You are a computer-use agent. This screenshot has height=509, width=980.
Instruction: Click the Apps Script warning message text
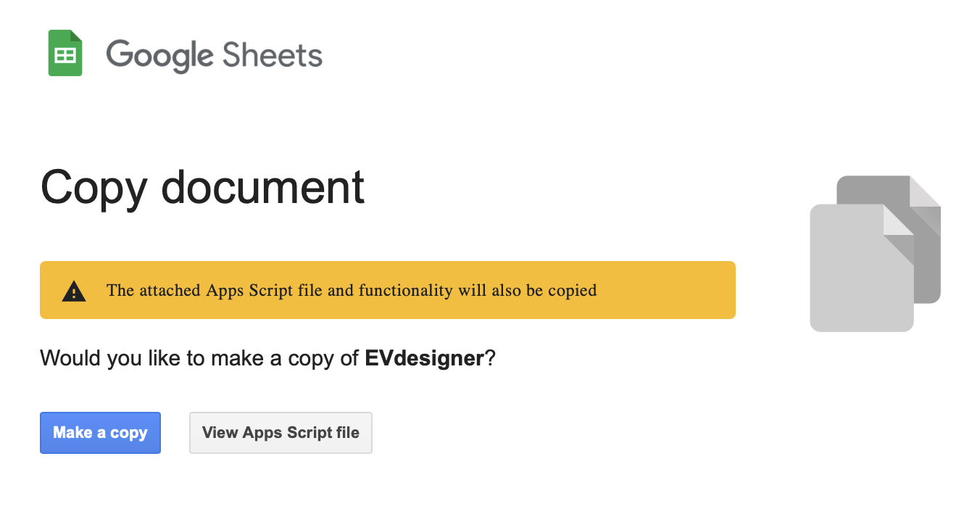(x=352, y=291)
